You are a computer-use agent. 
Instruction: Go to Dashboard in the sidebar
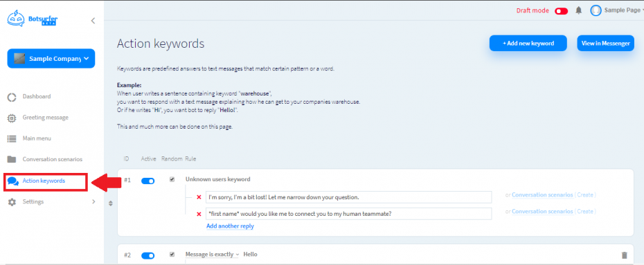pyautogui.click(x=37, y=97)
